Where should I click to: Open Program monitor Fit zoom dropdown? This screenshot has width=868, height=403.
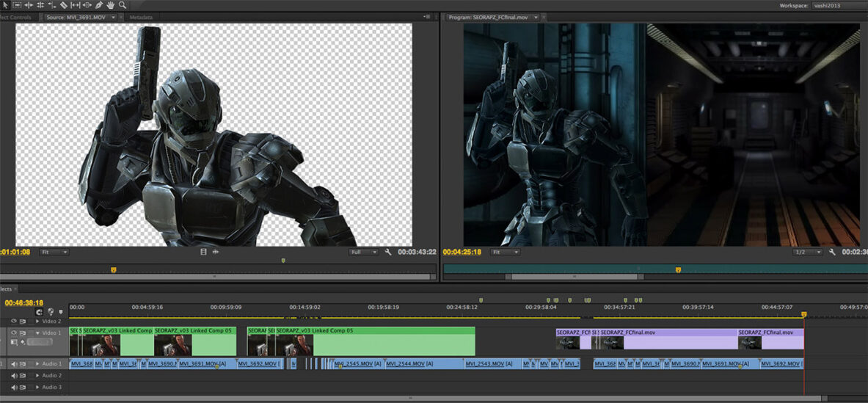[505, 252]
